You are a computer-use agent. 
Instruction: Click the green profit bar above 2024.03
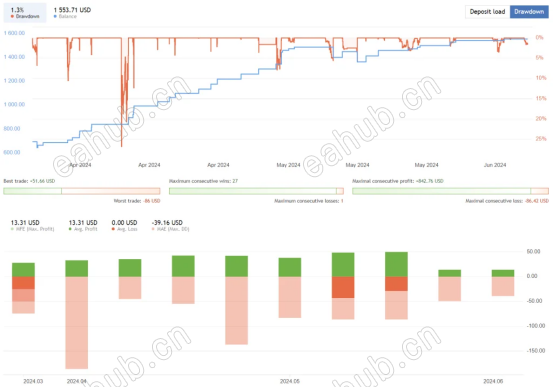coord(23,270)
